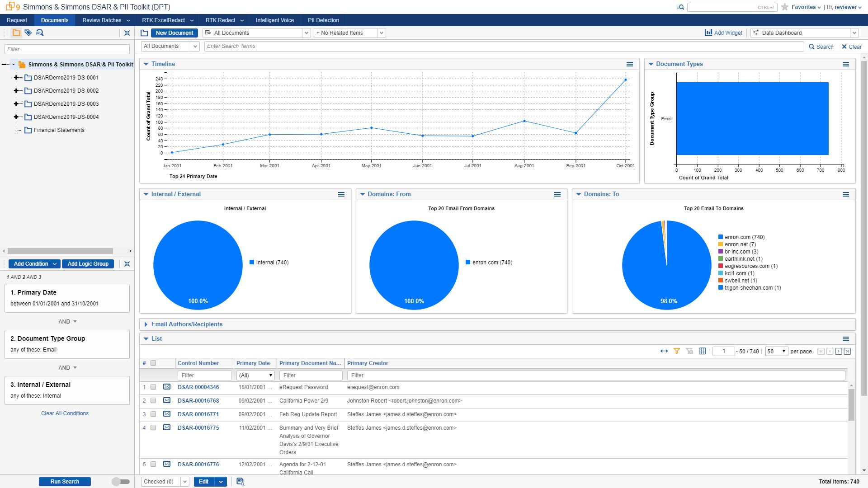This screenshot has height=488, width=868.
Task: Click the quick search magnifier icon in header
Action: pyautogui.click(x=680, y=7)
